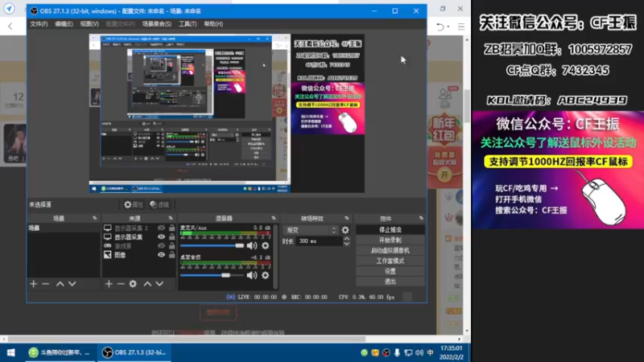
Task: Pop out 混音器 dock panel icon
Action: 274,218
